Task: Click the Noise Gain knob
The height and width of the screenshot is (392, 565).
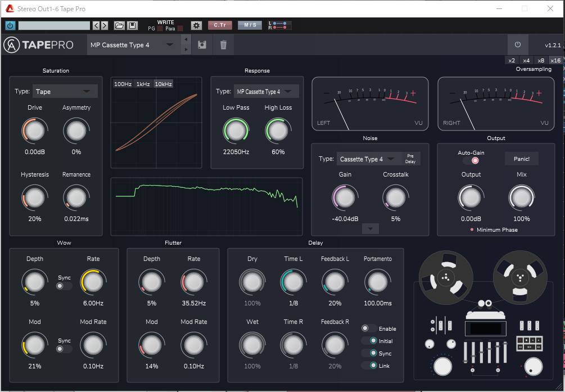Action: (x=345, y=197)
